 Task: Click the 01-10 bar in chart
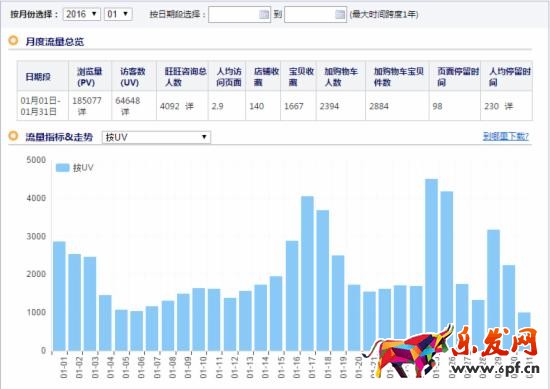tap(199, 320)
